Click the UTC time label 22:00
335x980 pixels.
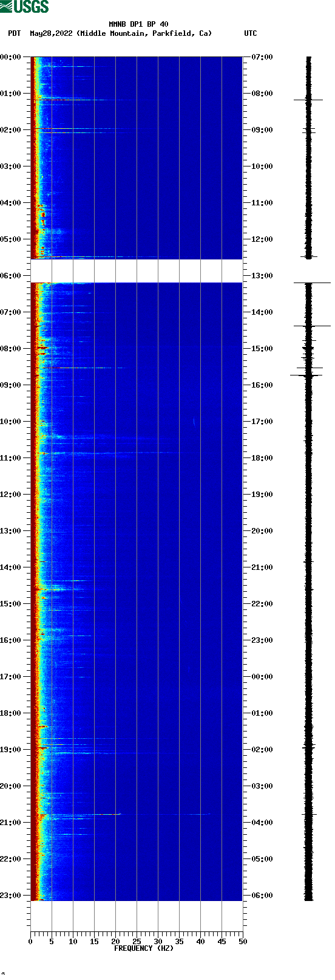click(x=262, y=604)
